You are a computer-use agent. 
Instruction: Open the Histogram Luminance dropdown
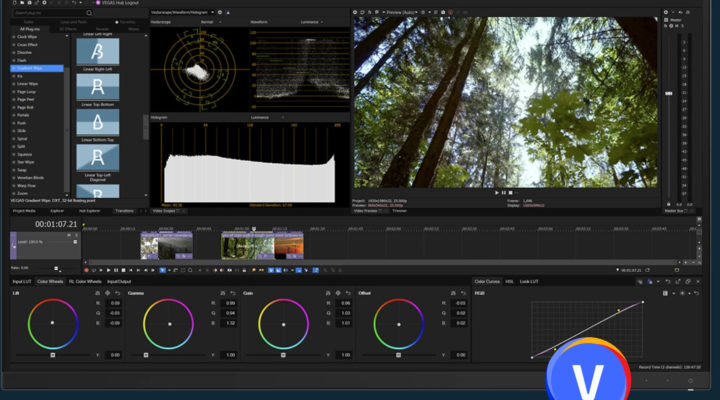coord(267,118)
